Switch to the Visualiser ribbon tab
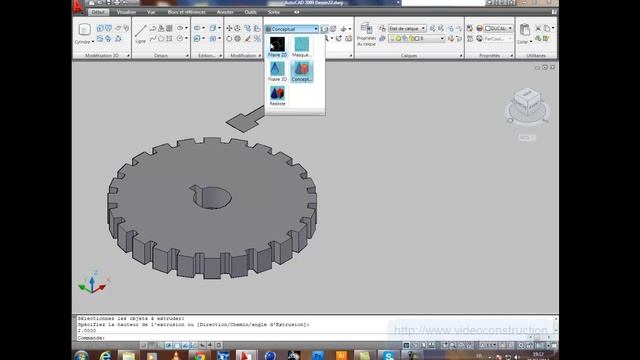The width and height of the screenshot is (640, 360). click(x=126, y=12)
